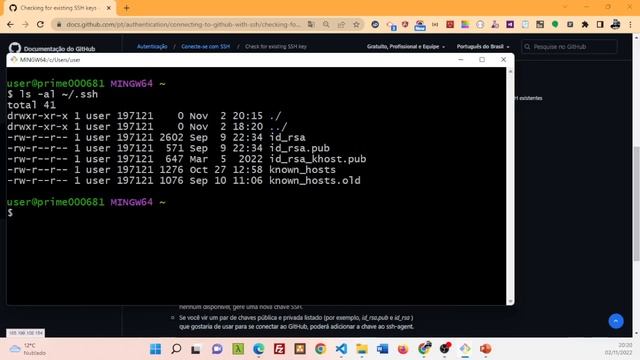Close the 'Checking for existing SSH keys' tab
The width and height of the screenshot is (640, 360).
tap(109, 8)
